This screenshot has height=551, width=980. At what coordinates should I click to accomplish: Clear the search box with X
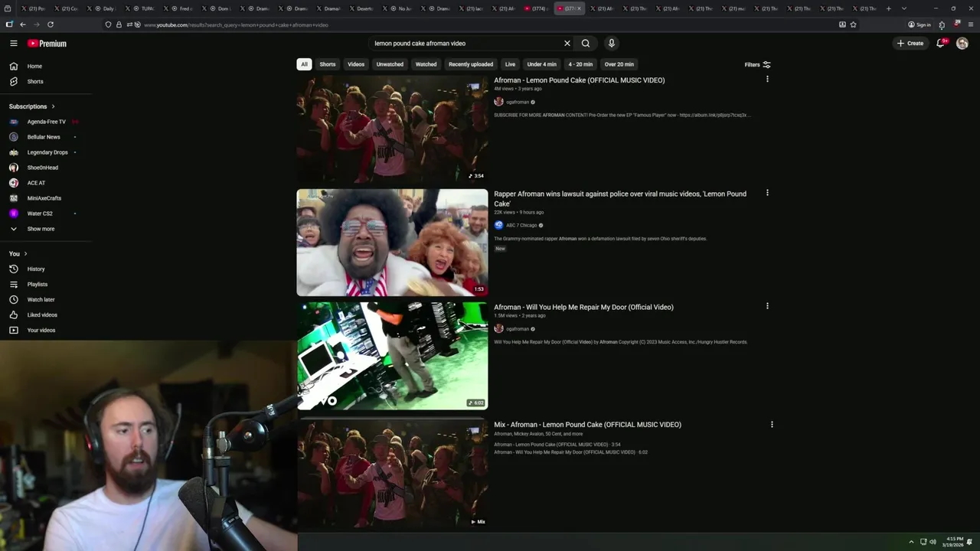[567, 44]
